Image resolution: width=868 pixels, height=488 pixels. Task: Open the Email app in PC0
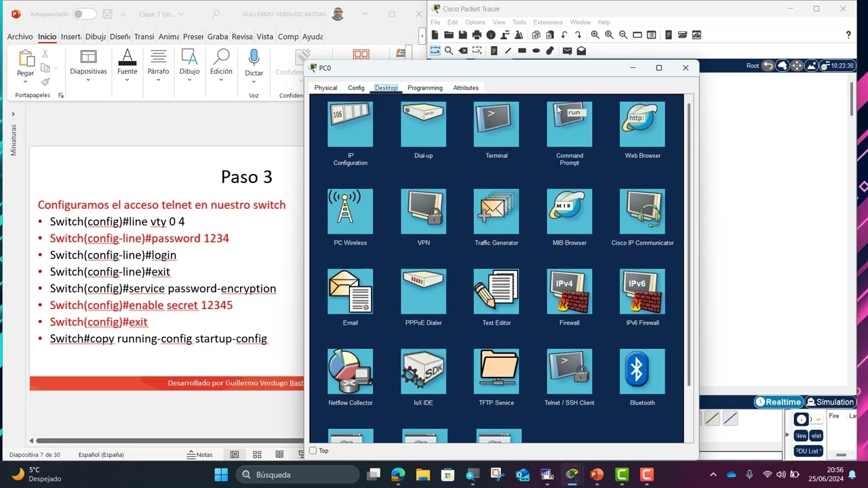350,291
